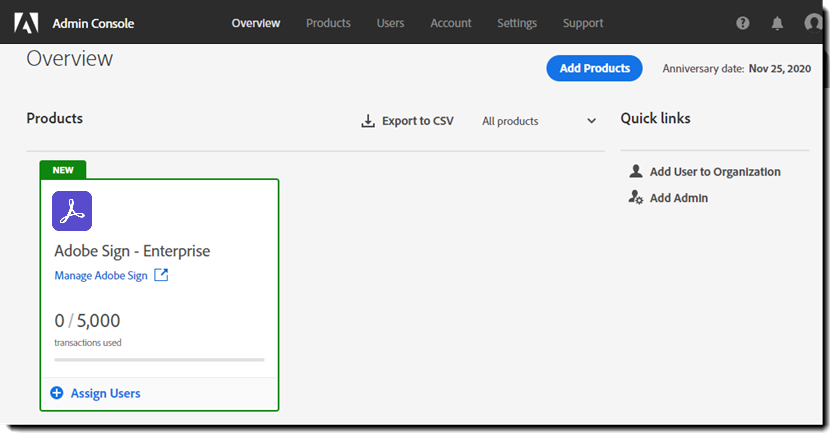Open the Users tab
Image resolution: width=830 pixels, height=433 pixels.
[391, 23]
